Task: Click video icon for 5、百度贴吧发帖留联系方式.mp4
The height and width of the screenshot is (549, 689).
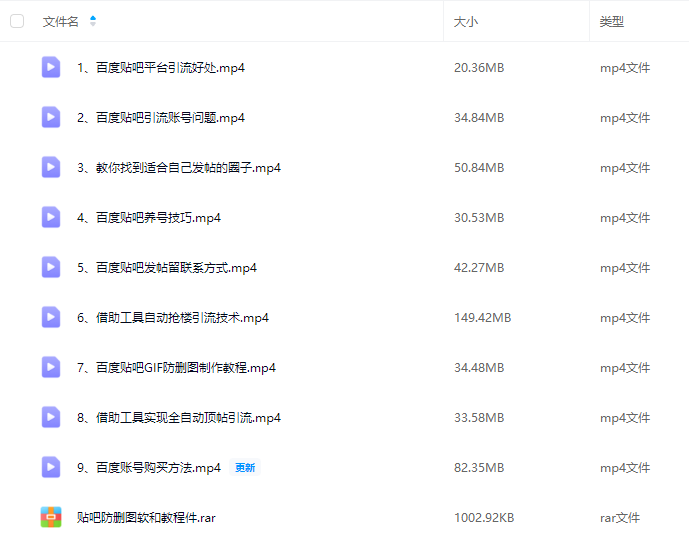Action: (x=51, y=267)
